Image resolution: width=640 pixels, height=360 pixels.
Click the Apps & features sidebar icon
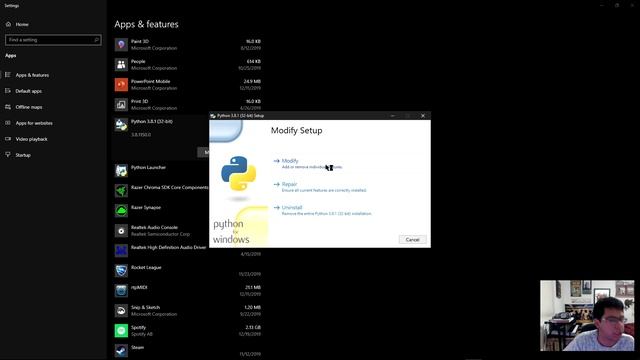8,75
